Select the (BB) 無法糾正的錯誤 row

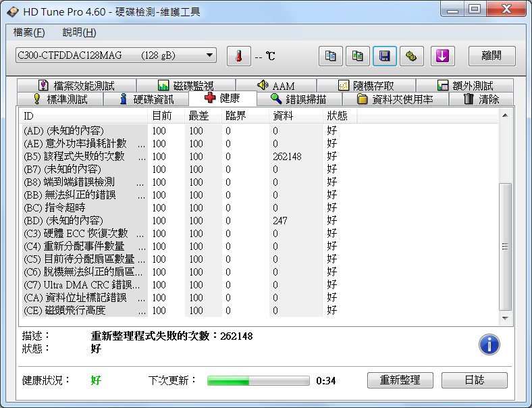tap(259, 195)
